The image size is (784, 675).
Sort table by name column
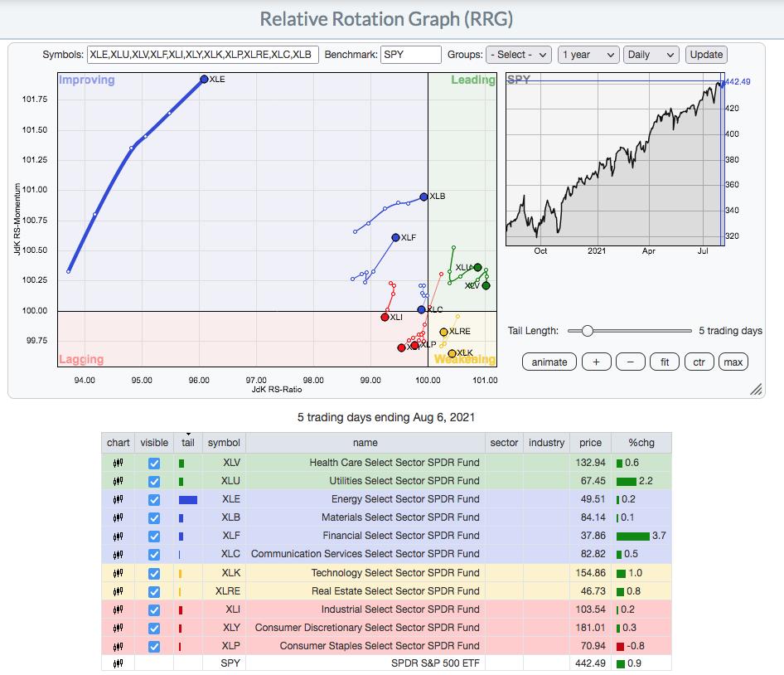[365, 443]
